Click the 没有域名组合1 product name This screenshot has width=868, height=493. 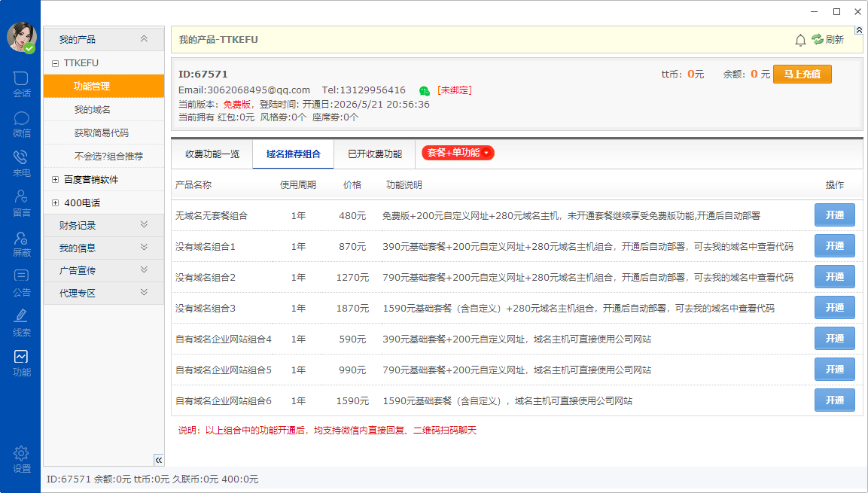(x=206, y=247)
